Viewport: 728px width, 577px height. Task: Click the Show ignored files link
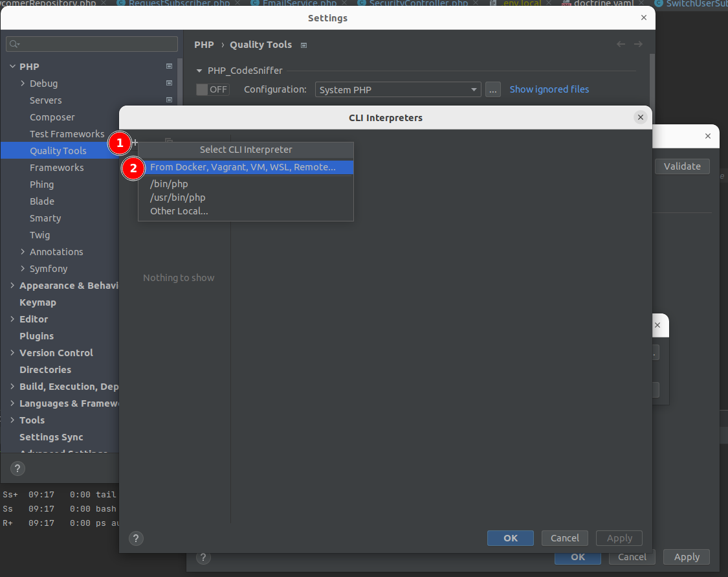pos(549,89)
